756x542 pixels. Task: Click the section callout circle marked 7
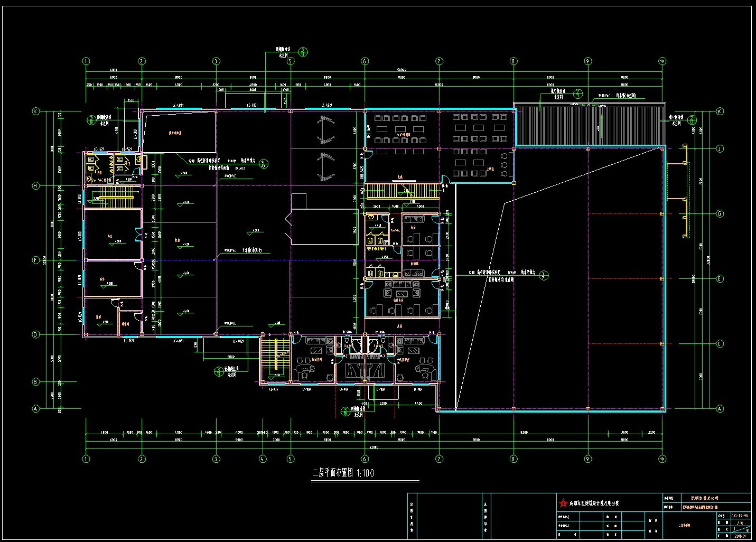(544, 275)
